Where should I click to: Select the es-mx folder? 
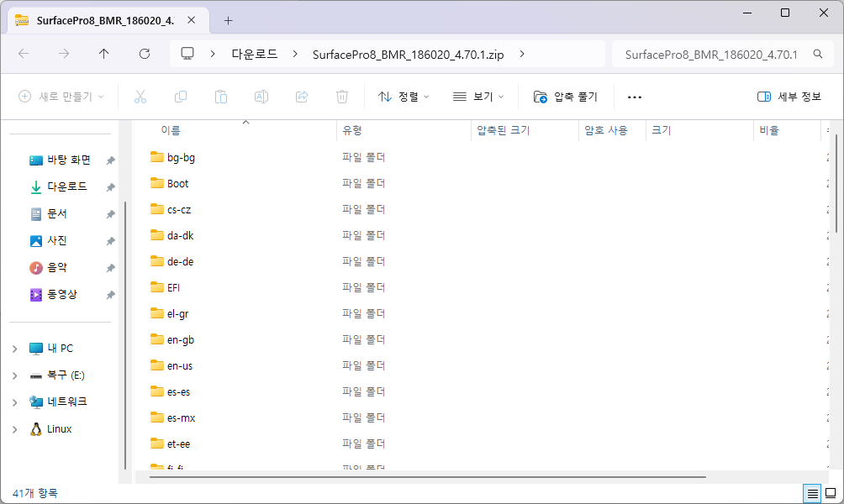[x=181, y=418]
